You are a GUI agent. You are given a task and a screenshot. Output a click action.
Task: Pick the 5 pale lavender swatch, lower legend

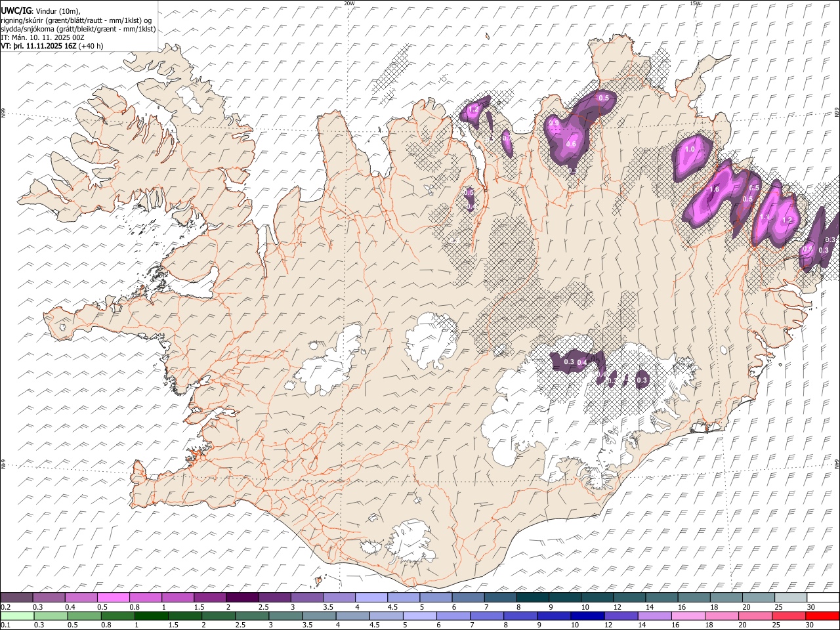[x=419, y=616]
